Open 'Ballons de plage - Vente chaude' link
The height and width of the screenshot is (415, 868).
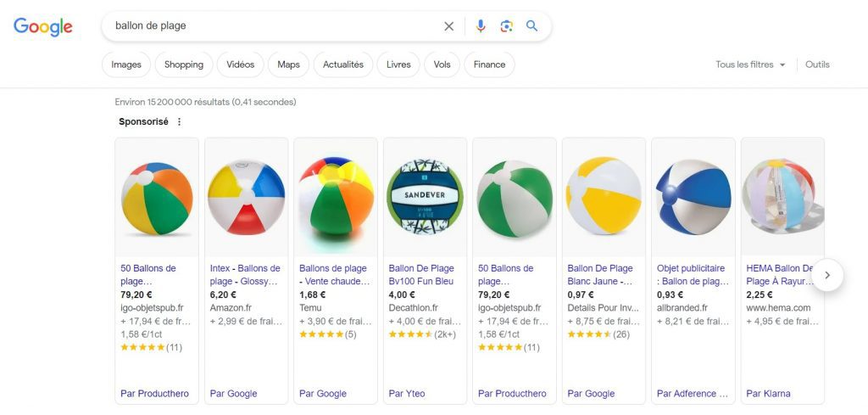(334, 275)
